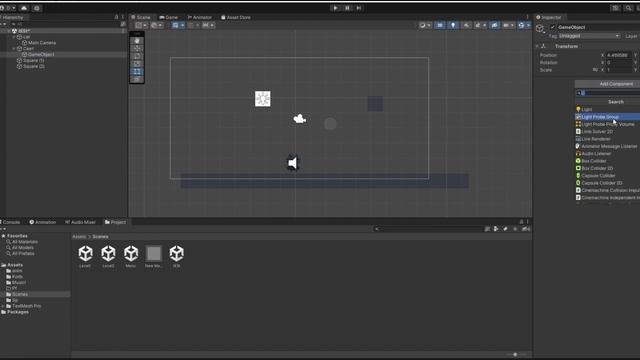Screen dimensions: 640x360
Task: Click the audio speaker gizmo in Scene
Action: pos(293,163)
